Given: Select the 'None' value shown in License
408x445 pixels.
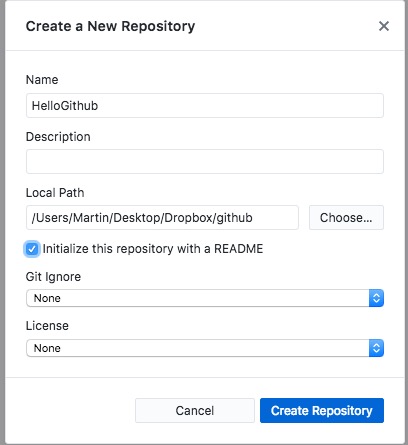Looking at the screenshot, I should [x=47, y=348].
